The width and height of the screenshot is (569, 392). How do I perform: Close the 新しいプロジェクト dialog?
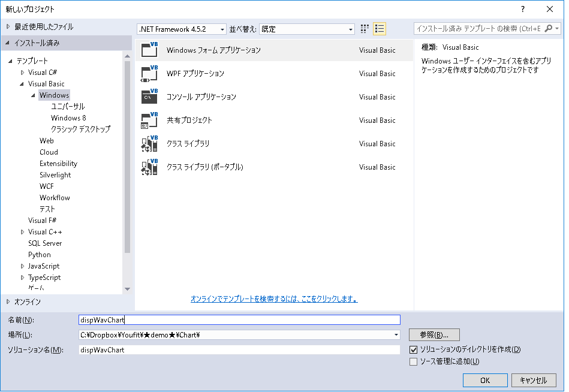[x=550, y=9]
